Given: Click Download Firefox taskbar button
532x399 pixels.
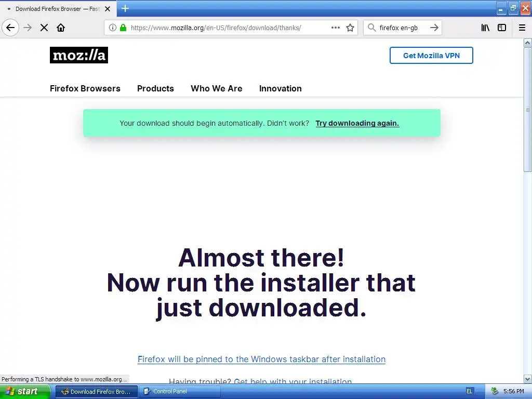Looking at the screenshot, I should 96,392.
